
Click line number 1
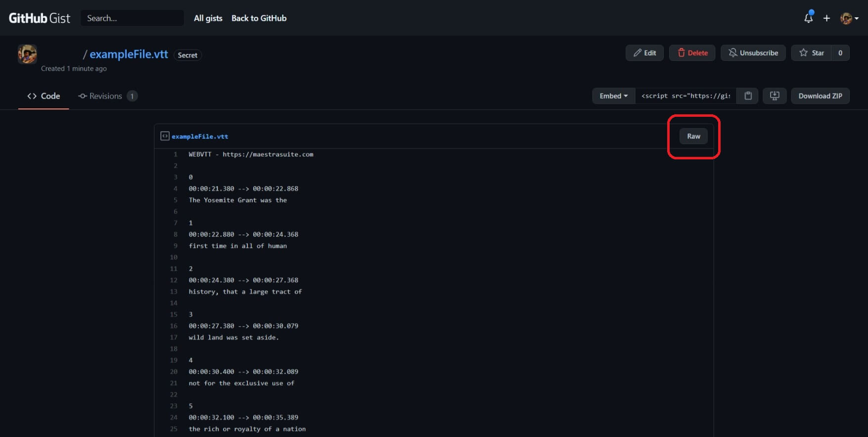pyautogui.click(x=175, y=154)
